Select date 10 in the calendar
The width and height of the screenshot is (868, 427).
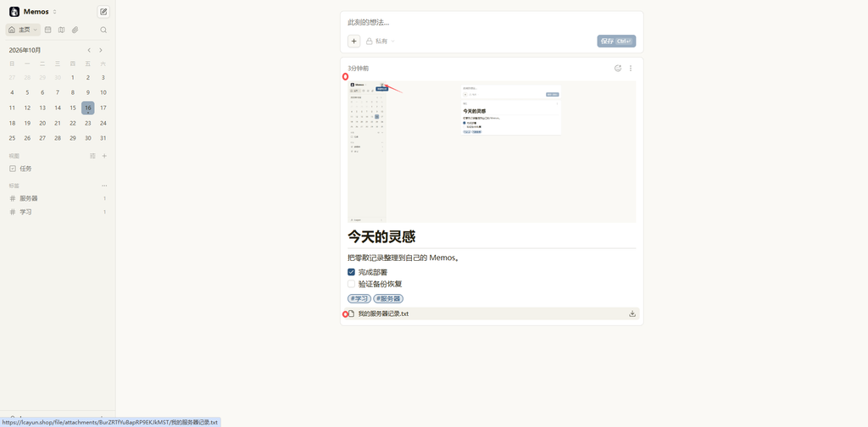103,92
